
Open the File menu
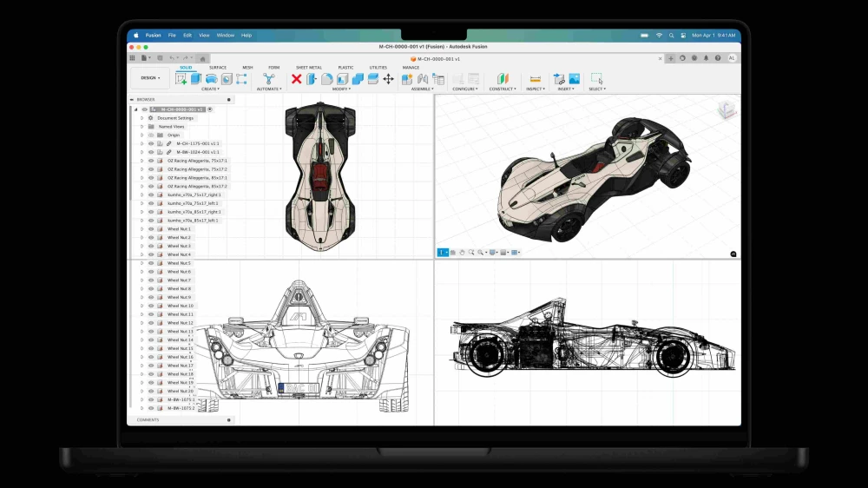coord(172,35)
